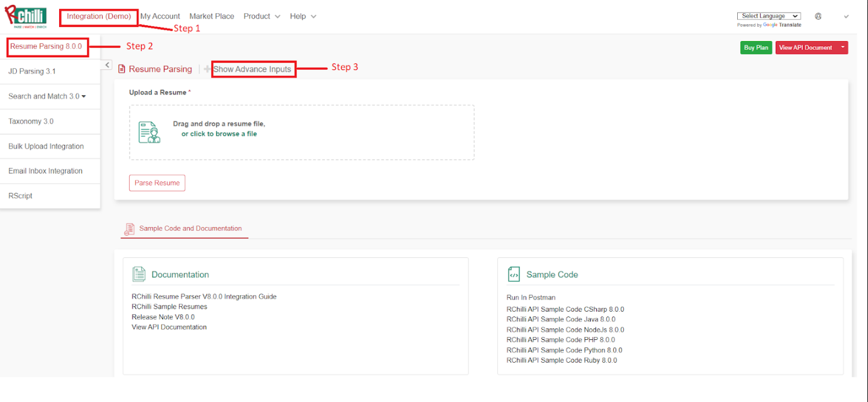Click the resume drag and drop area
868x402 pixels.
click(x=301, y=133)
